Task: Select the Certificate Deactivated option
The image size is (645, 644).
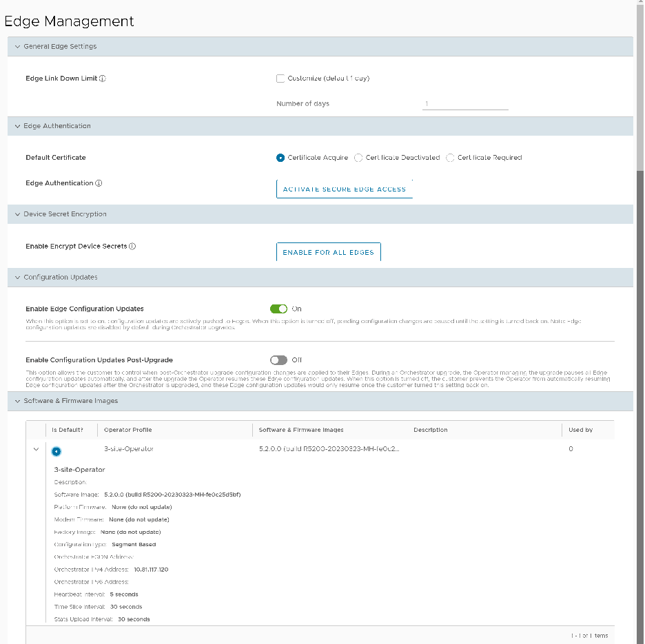Action: pos(358,158)
